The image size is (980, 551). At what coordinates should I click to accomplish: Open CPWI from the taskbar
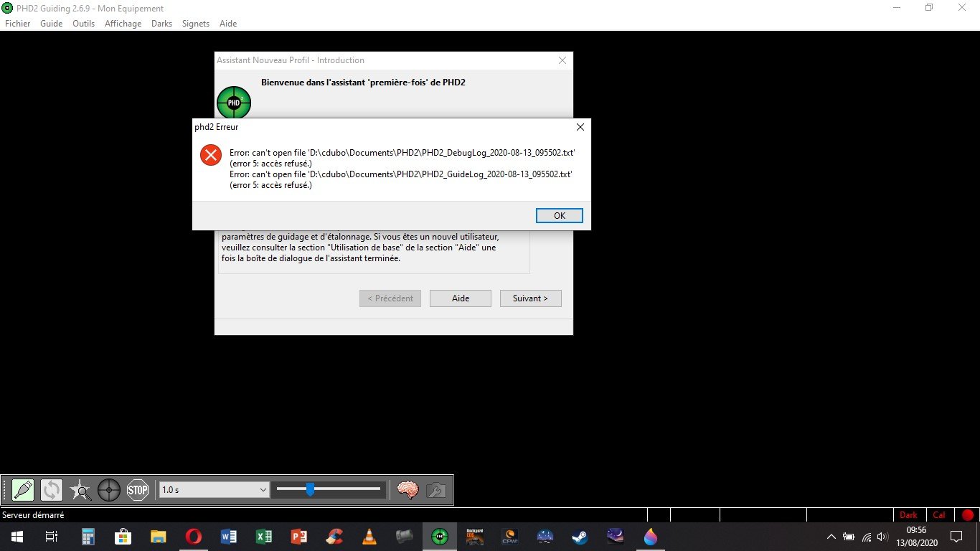510,537
